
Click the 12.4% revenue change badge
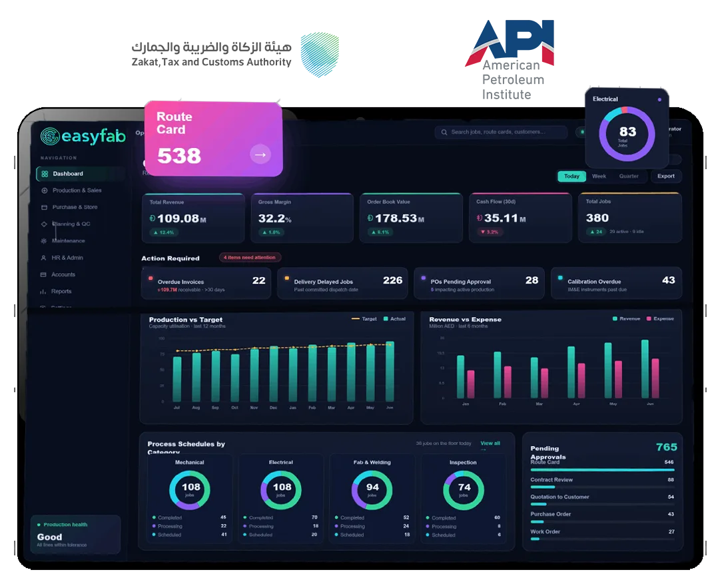pyautogui.click(x=164, y=232)
